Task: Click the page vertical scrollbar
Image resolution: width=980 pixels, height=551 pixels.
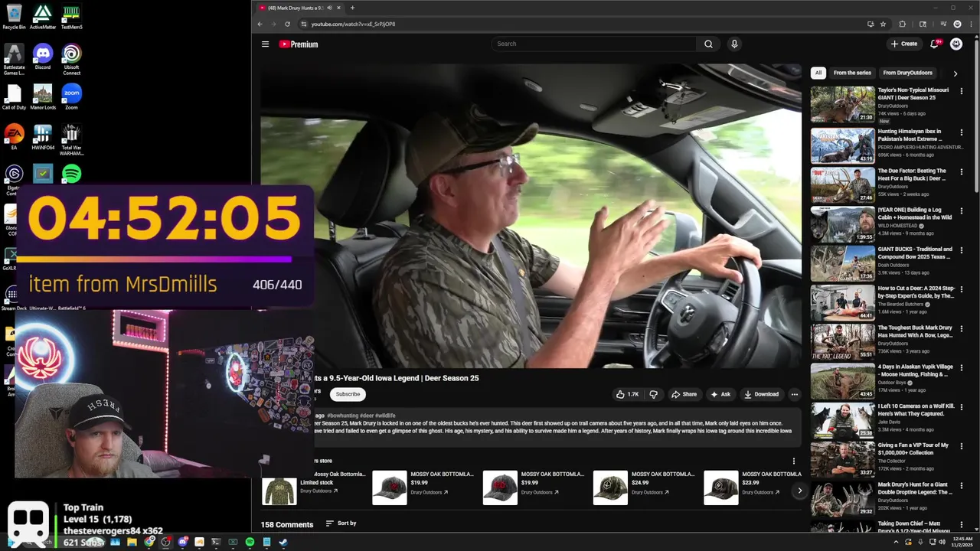Action: (976, 115)
